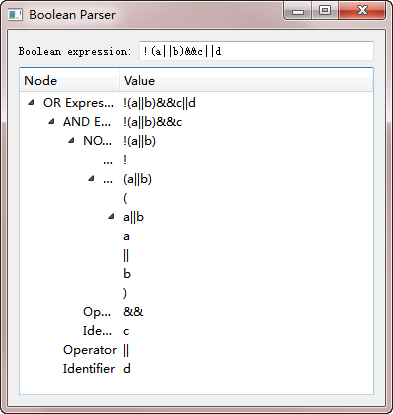Click inside the Boolean expression input field
The image size is (393, 414).
[x=256, y=51]
